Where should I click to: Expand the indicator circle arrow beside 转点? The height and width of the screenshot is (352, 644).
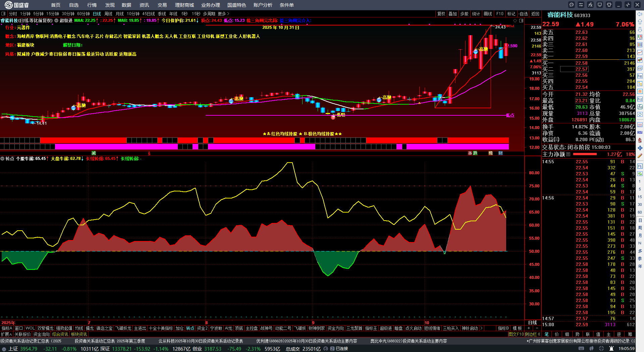[x=2, y=159]
